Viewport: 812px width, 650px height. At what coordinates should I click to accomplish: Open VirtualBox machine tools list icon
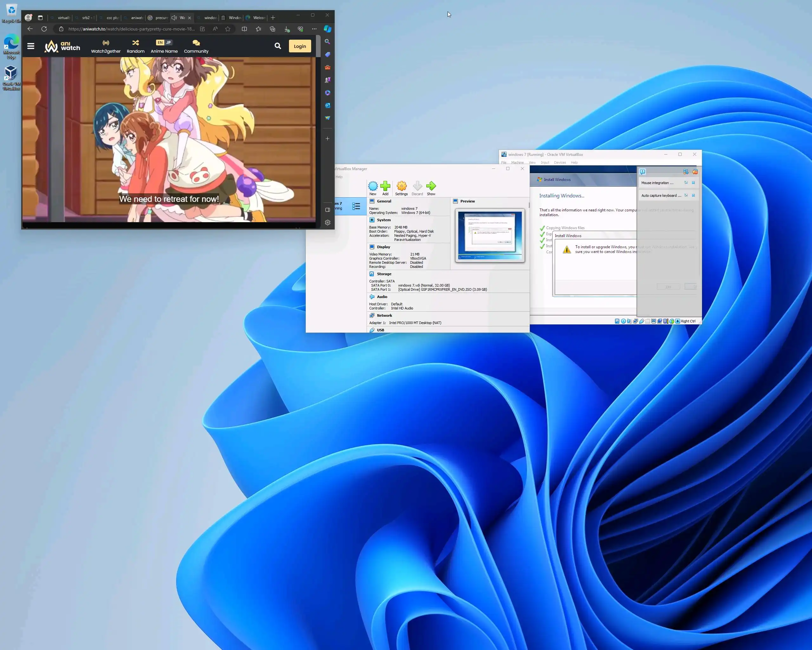click(x=356, y=206)
